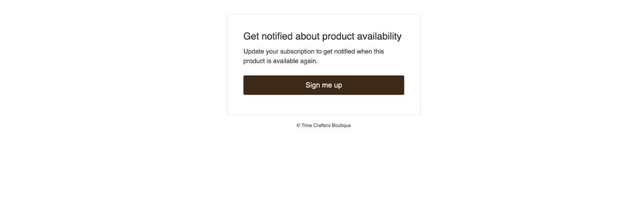
Task: Click the word 'about' in the heading
Action: click(308, 36)
